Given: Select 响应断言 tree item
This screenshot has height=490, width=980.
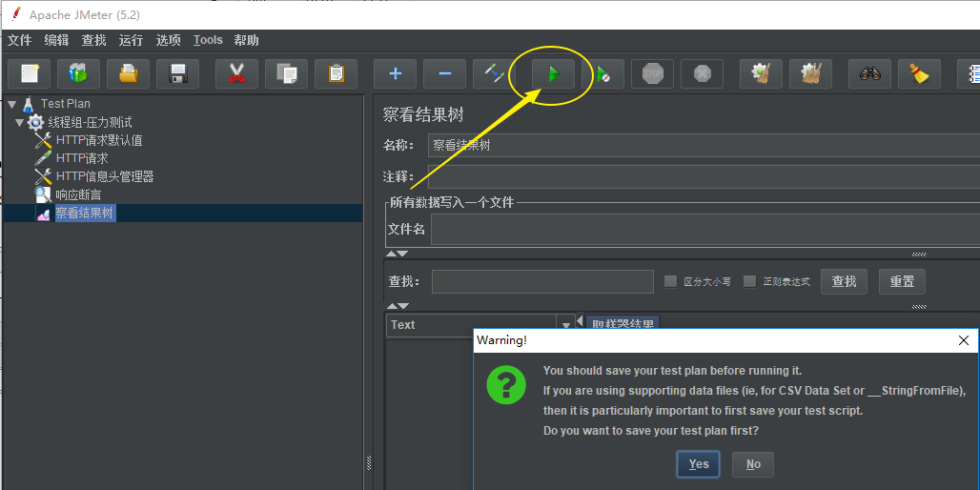Looking at the screenshot, I should point(79,195).
